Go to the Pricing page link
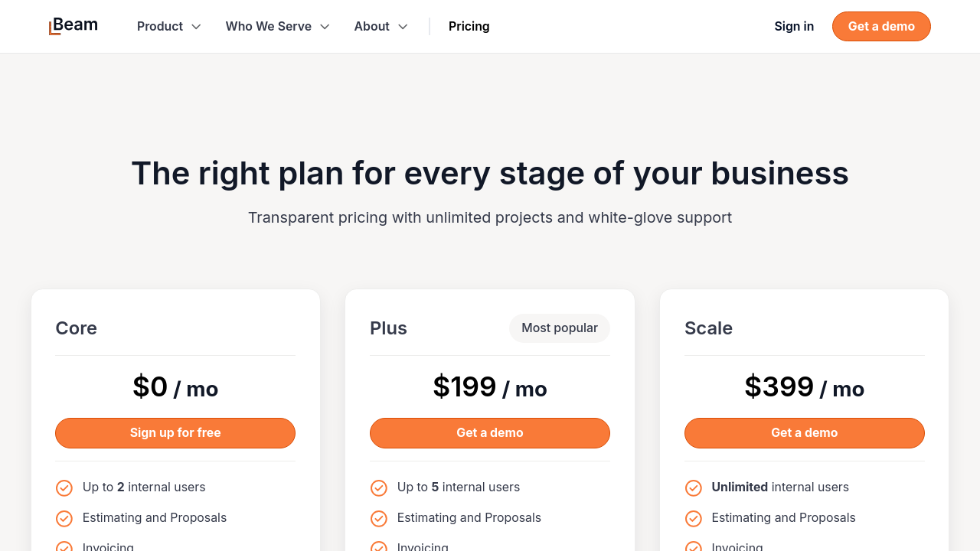Viewport: 980px width, 551px height. (x=469, y=26)
